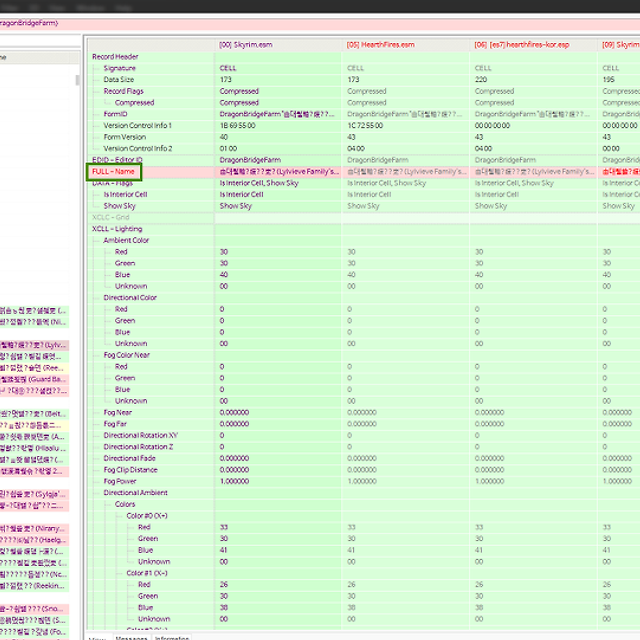Screen dimensions: 640x640
Task: Select the DATA - Flags row
Action: (x=114, y=183)
